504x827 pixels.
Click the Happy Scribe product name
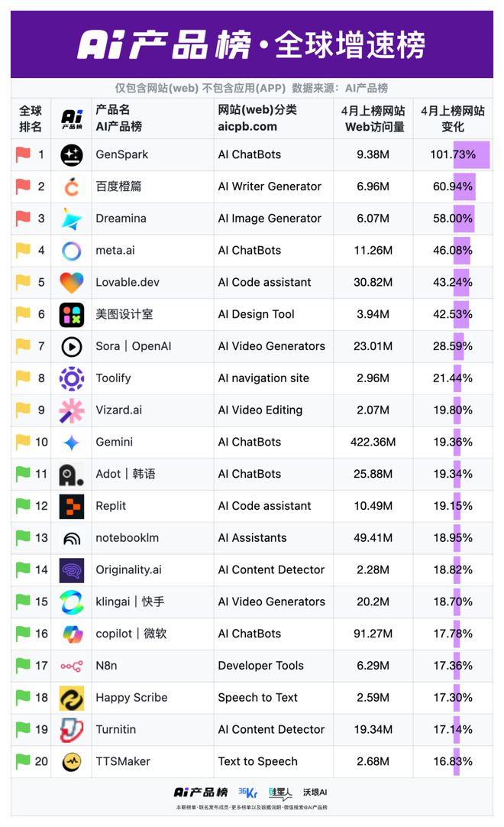tap(131, 697)
